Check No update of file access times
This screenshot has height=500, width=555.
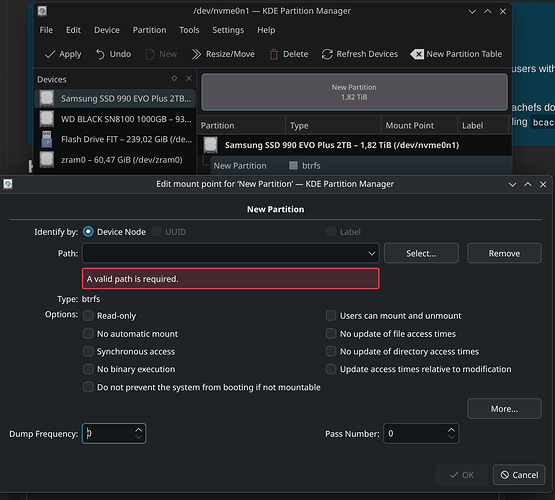pyautogui.click(x=331, y=333)
